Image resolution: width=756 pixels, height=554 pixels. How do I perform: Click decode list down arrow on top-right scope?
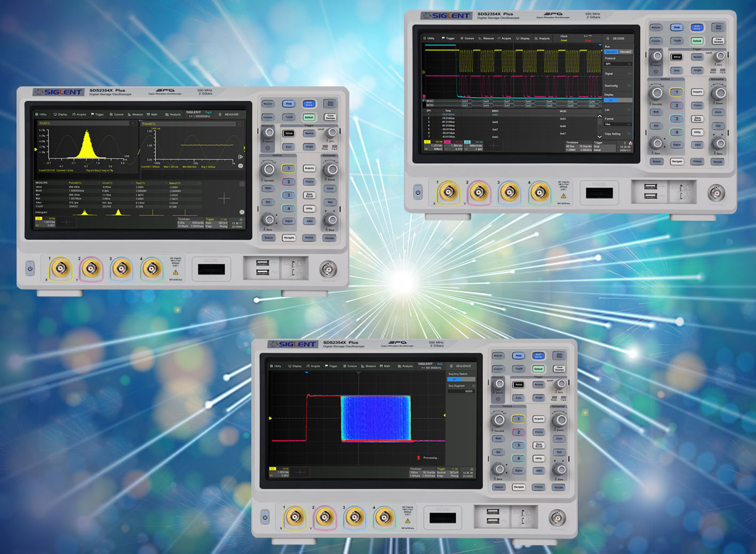pos(600,137)
